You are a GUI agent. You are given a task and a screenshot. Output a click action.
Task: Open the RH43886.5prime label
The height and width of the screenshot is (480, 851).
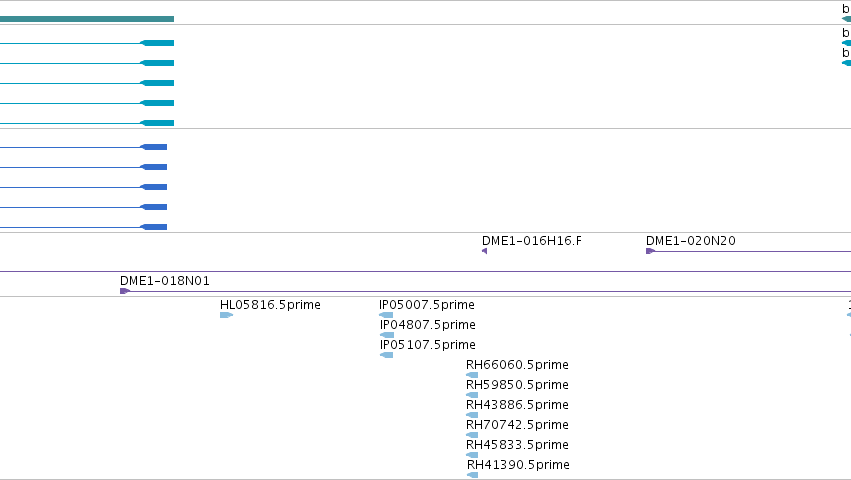pyautogui.click(x=517, y=405)
